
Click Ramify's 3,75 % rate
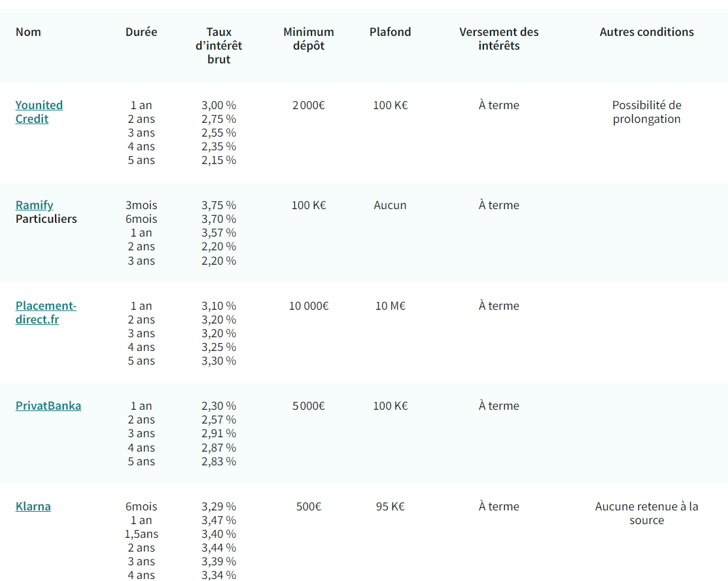pos(218,205)
